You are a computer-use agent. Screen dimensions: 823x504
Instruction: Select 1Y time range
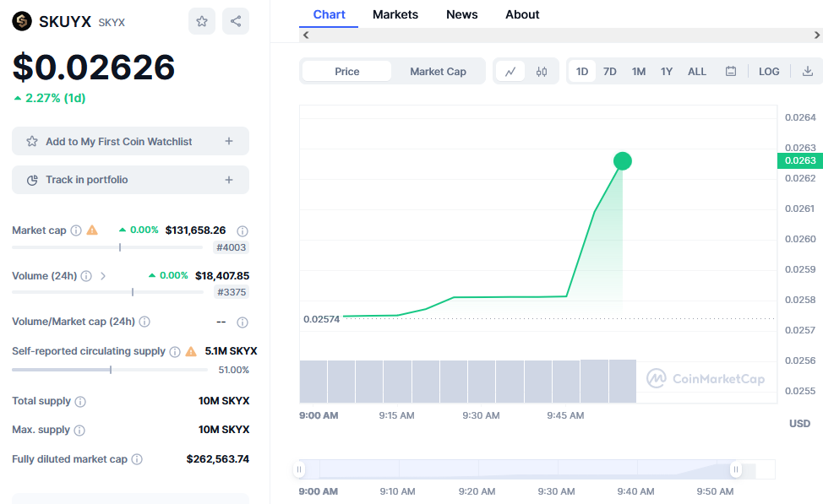pyautogui.click(x=667, y=71)
